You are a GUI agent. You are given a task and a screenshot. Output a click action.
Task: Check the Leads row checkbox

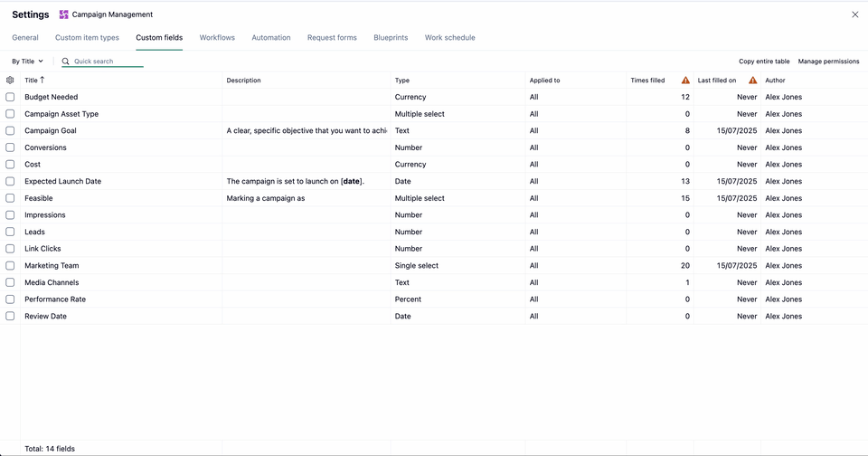coord(10,232)
